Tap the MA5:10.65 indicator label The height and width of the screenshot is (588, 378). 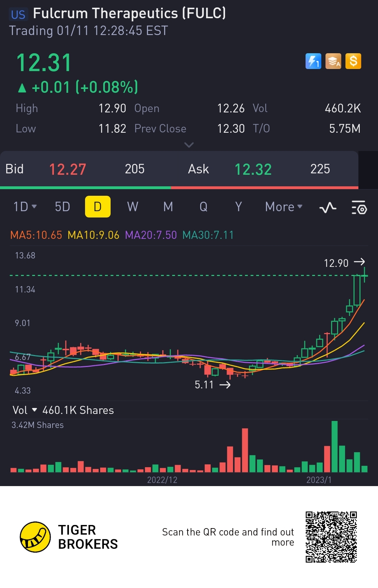pos(36,235)
